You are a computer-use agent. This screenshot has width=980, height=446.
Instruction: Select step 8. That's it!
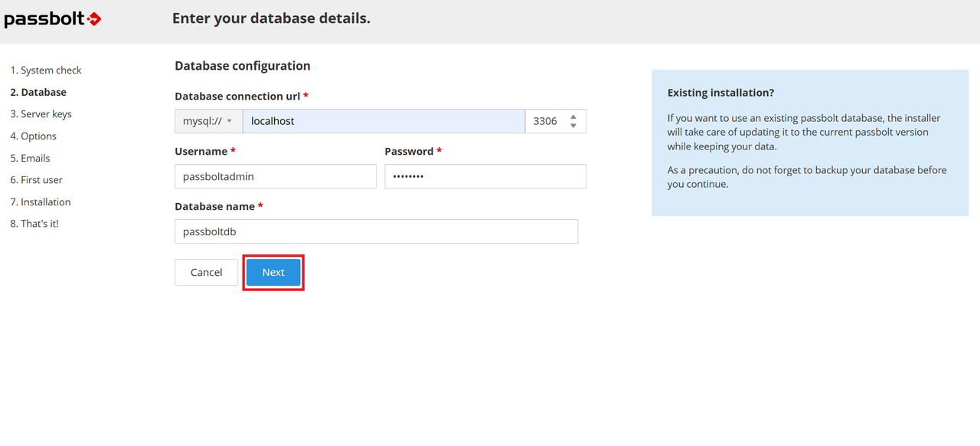(34, 224)
